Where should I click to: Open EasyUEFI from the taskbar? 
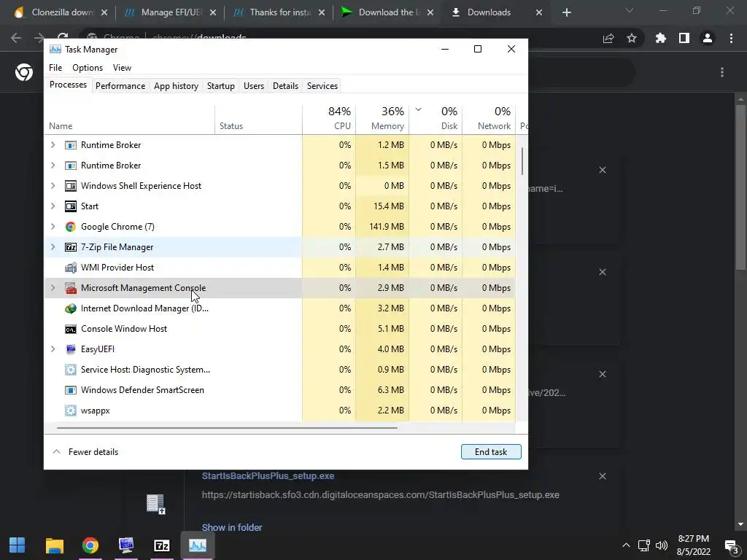[126, 545]
